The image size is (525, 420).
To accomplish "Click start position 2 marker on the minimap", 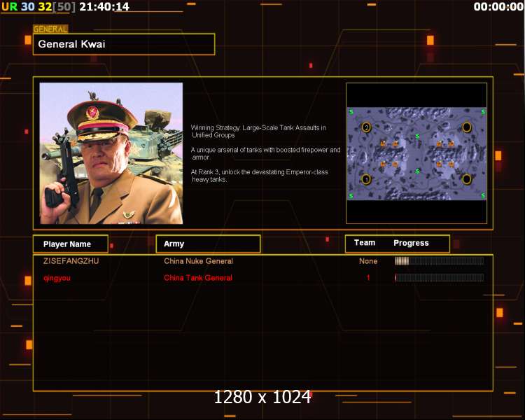I will pyautogui.click(x=367, y=127).
